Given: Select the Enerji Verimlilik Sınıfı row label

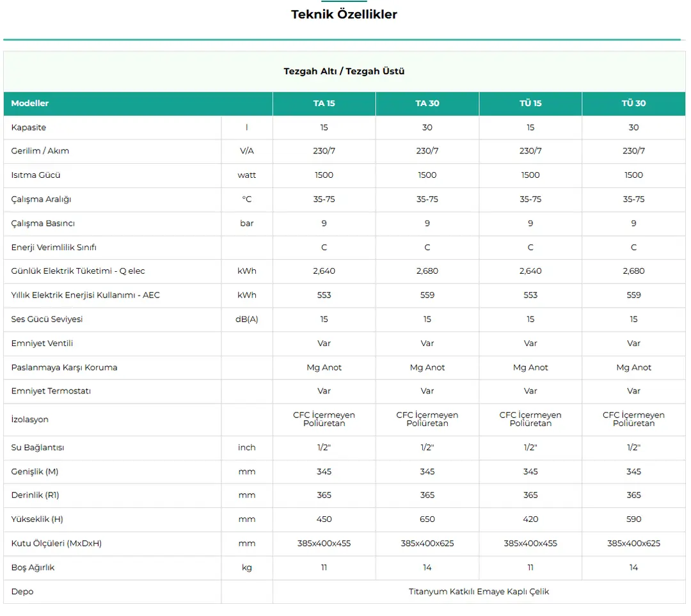Looking at the screenshot, I should tap(54, 247).
